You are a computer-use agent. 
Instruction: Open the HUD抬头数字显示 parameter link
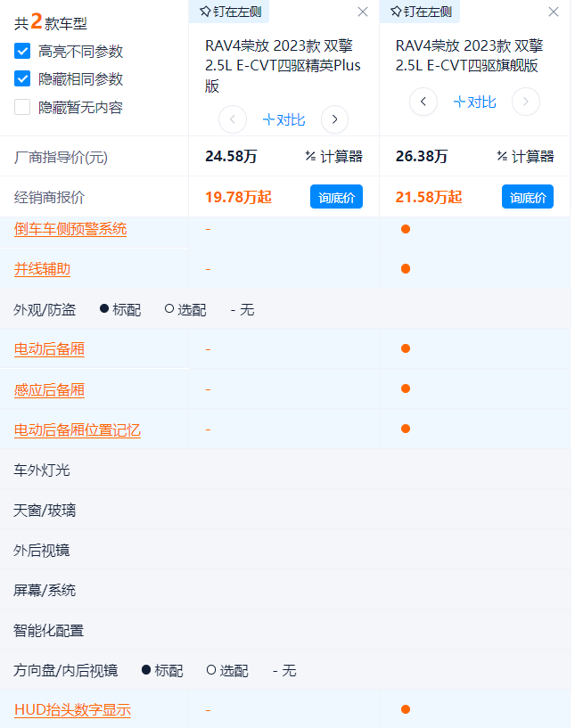(x=72, y=710)
